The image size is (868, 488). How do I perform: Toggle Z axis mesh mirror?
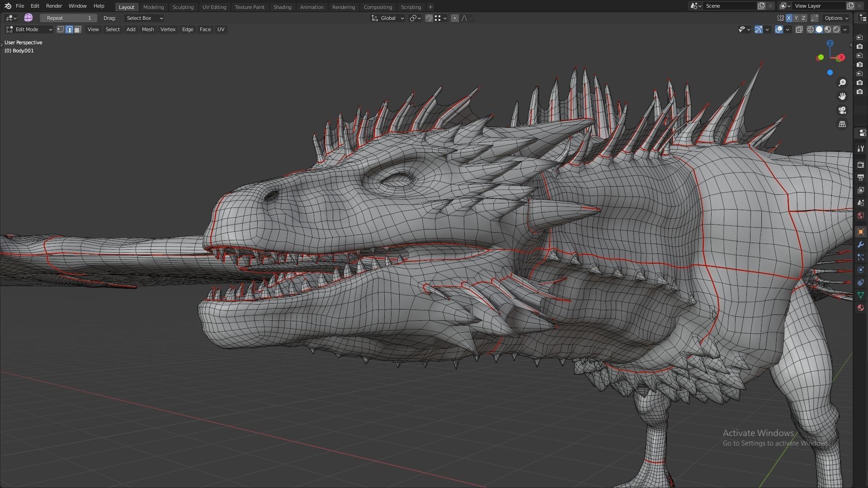coord(803,18)
